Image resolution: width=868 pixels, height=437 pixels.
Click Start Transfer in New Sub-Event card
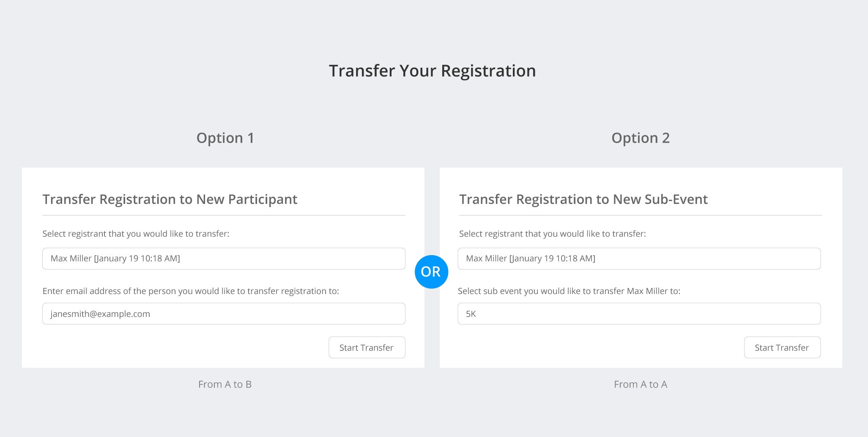coord(782,347)
